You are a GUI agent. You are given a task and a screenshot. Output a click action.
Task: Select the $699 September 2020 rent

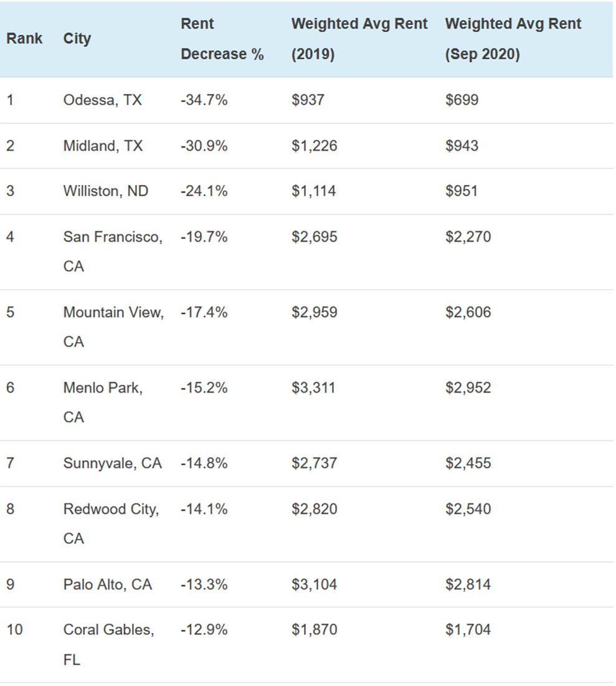point(462,100)
